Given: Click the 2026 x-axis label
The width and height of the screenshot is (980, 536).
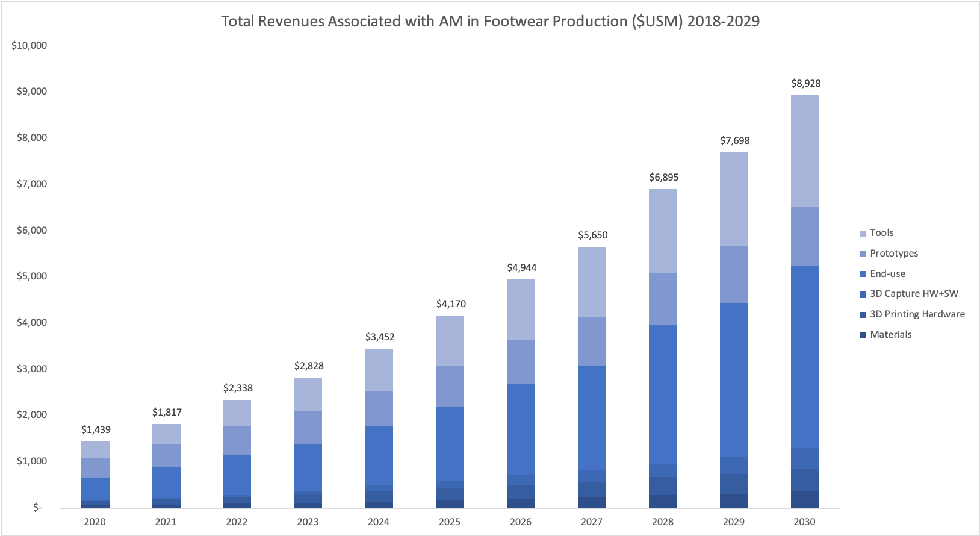Looking at the screenshot, I should click(521, 522).
